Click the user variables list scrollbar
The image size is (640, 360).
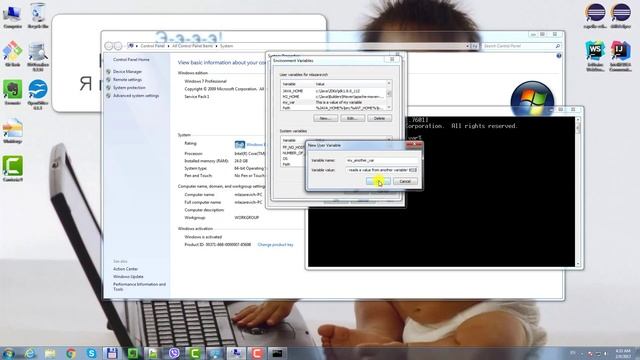389,96
